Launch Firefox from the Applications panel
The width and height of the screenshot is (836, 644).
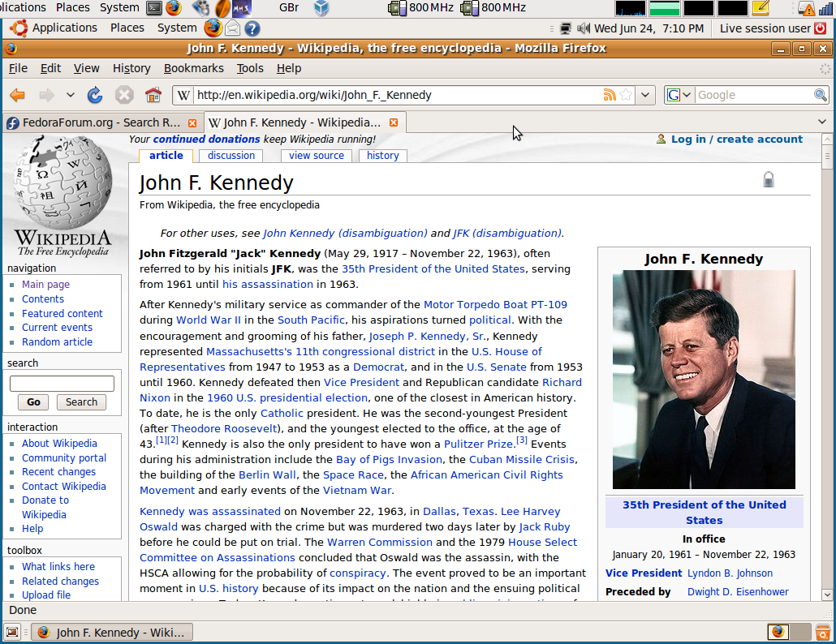tap(213, 28)
